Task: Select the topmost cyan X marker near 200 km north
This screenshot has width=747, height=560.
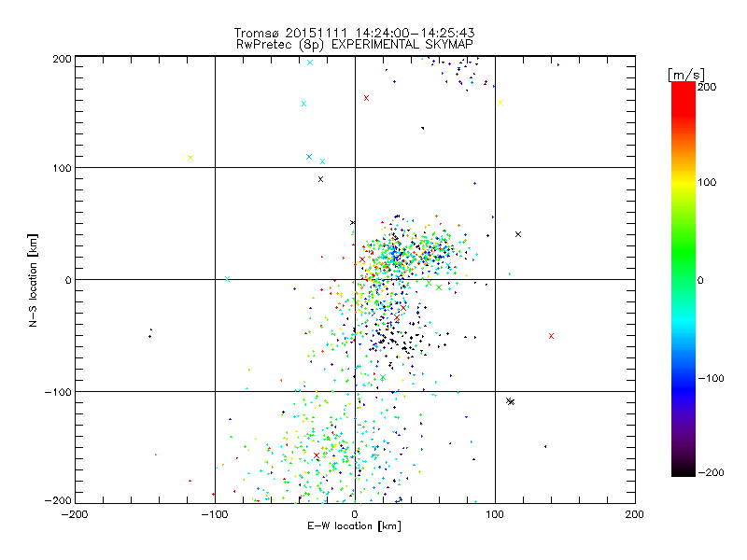Action: tap(310, 63)
